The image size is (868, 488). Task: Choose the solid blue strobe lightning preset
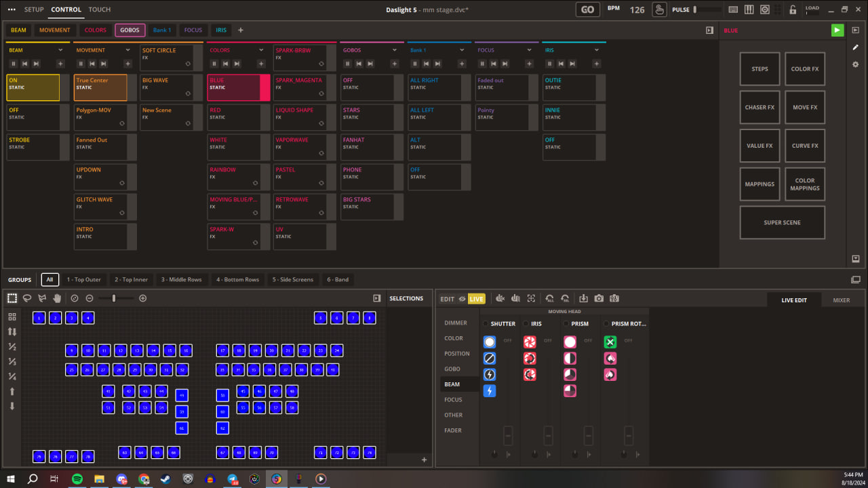coord(490,391)
